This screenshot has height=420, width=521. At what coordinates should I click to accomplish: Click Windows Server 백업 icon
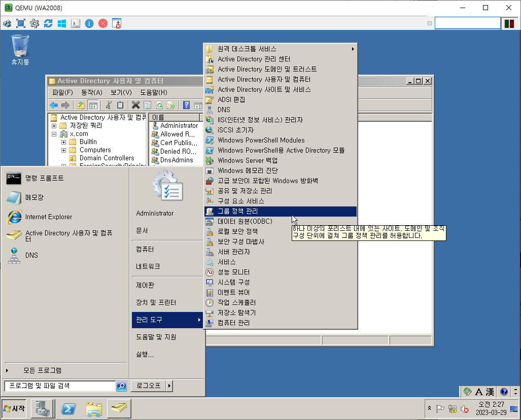[x=210, y=160]
